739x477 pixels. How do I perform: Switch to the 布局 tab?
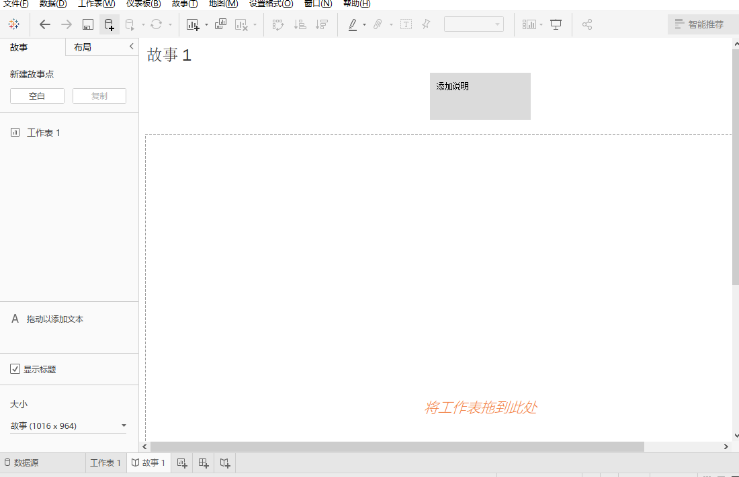(83, 47)
